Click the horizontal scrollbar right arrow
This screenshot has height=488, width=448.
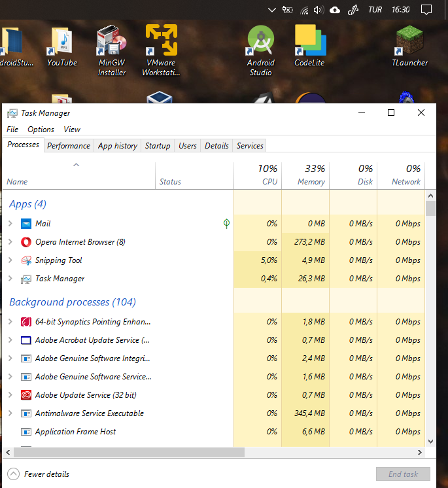click(420, 452)
